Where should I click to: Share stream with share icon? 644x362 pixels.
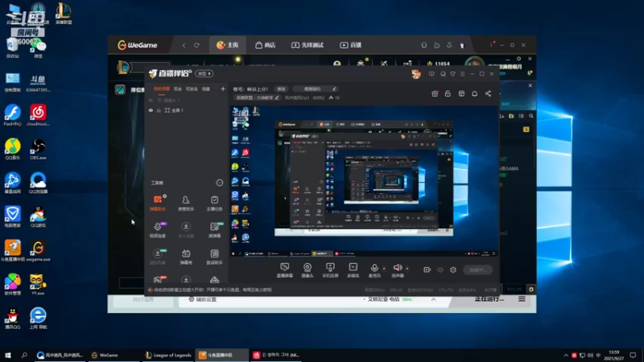tap(488, 93)
